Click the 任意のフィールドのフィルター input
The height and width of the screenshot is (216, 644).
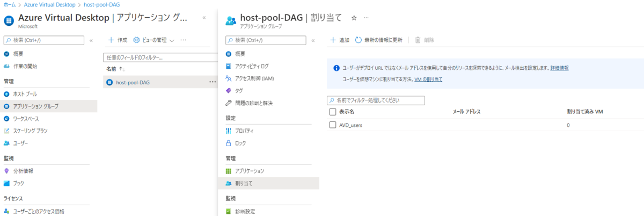160,57
